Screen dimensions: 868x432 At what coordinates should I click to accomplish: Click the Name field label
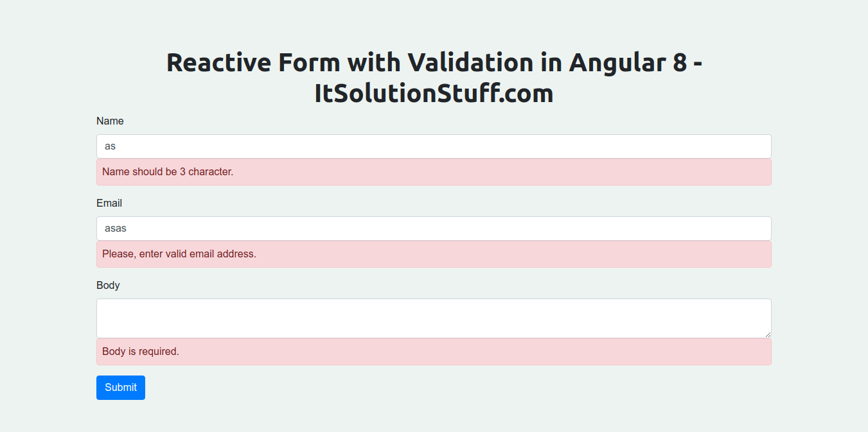(x=110, y=121)
